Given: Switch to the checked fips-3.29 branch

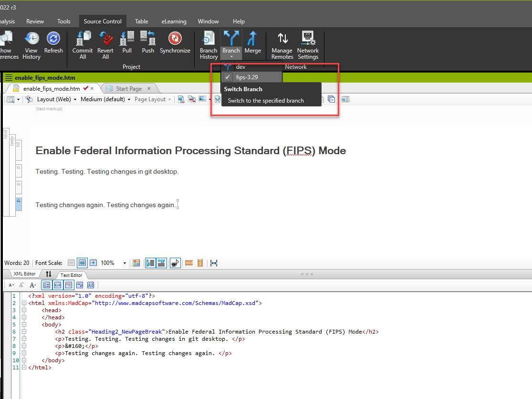Looking at the screenshot, I should click(x=251, y=76).
